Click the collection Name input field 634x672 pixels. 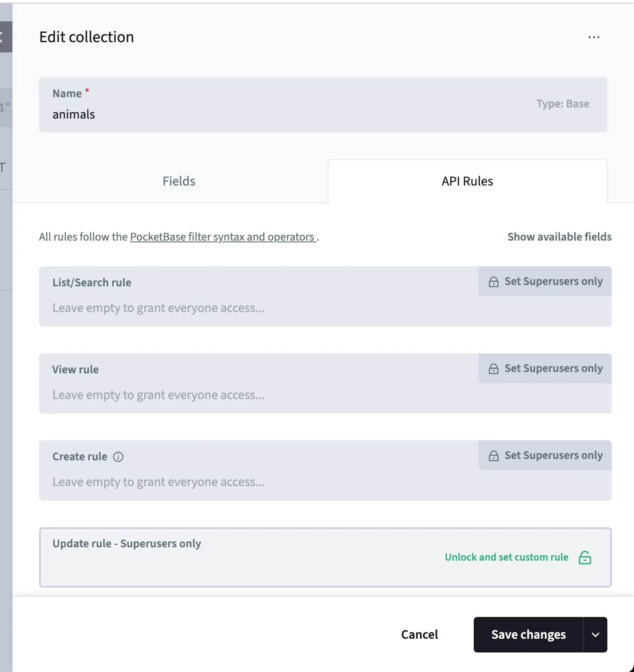point(266,115)
